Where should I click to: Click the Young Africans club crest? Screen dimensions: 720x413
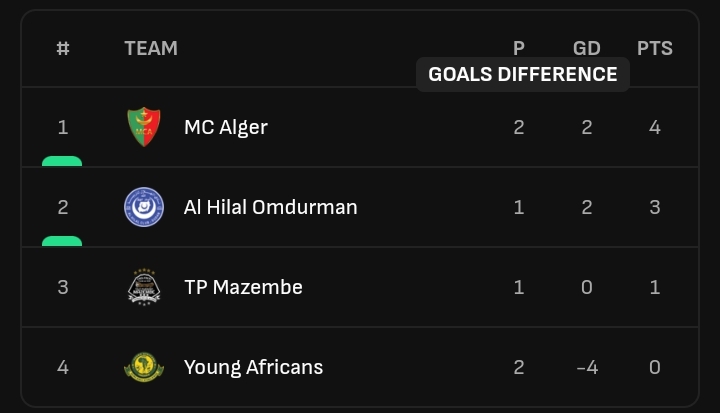[144, 367]
